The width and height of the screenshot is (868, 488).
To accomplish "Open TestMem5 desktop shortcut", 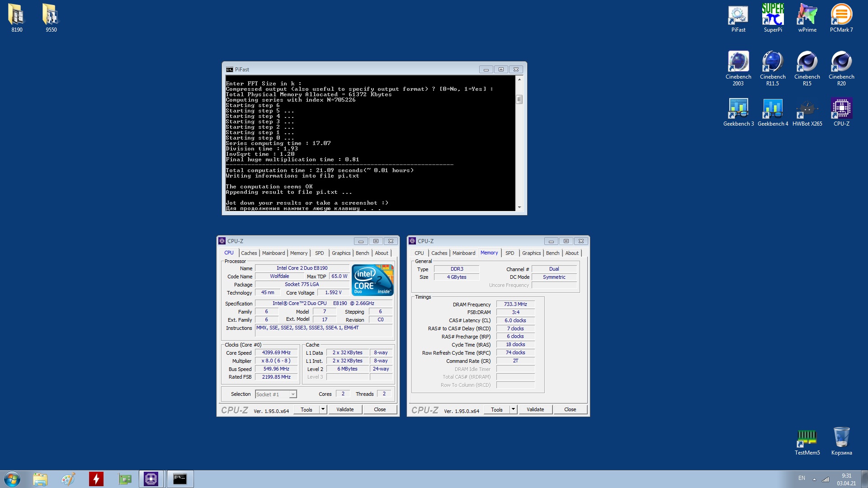I will [807, 441].
